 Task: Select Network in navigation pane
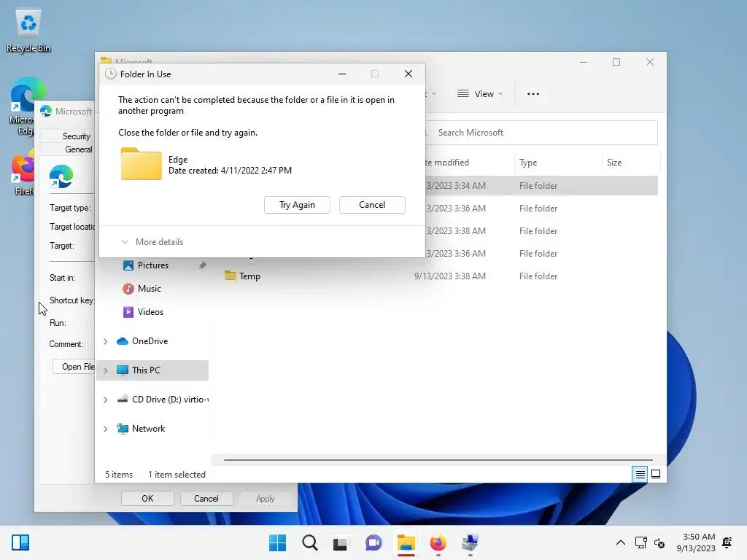coord(148,428)
